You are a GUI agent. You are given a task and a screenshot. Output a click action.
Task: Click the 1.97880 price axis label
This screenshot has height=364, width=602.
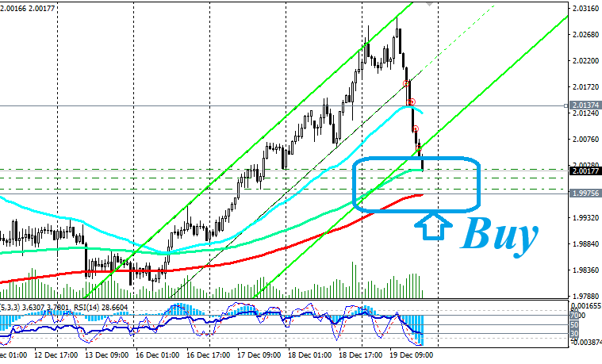tap(585, 296)
